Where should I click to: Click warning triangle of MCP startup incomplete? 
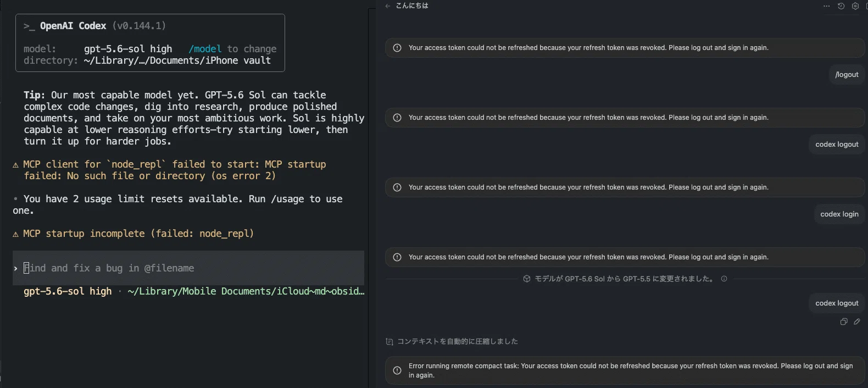pyautogui.click(x=16, y=234)
